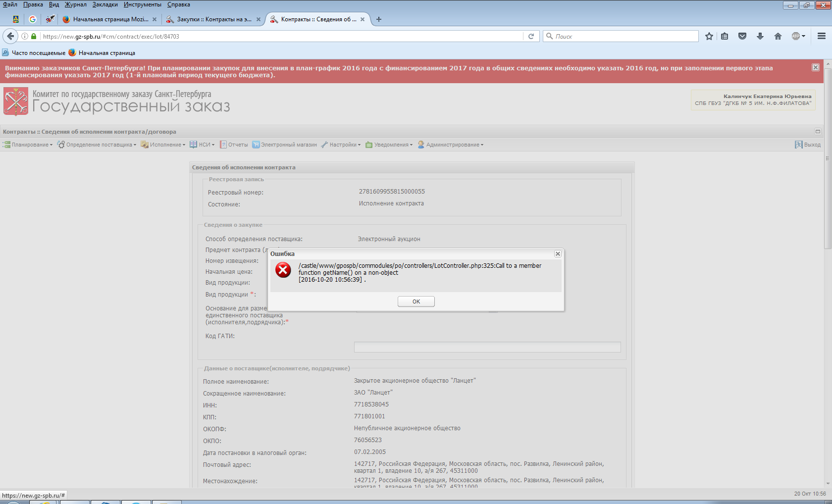Image resolution: width=832 pixels, height=504 pixels.
Task: Expand the Определение поставщика menu
Action: [x=97, y=145]
